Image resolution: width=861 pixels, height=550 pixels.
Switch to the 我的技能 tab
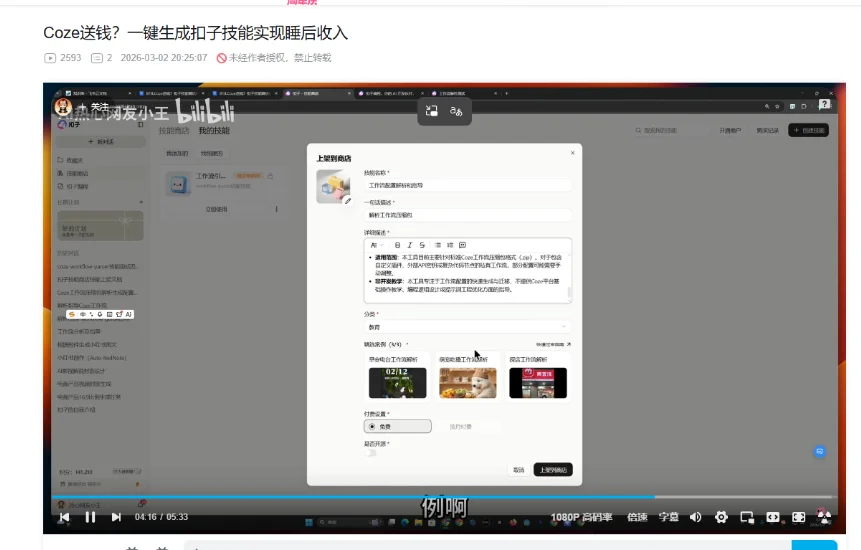pos(214,131)
